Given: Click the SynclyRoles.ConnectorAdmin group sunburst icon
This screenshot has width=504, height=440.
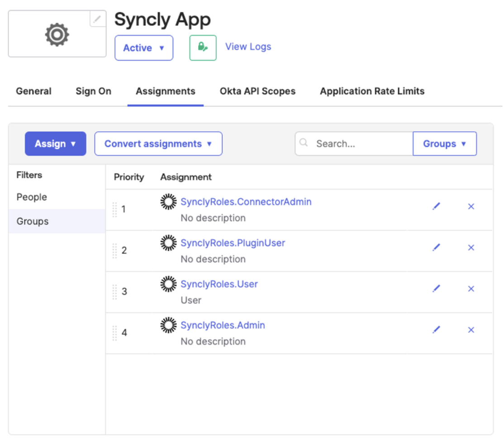Looking at the screenshot, I should point(168,202).
